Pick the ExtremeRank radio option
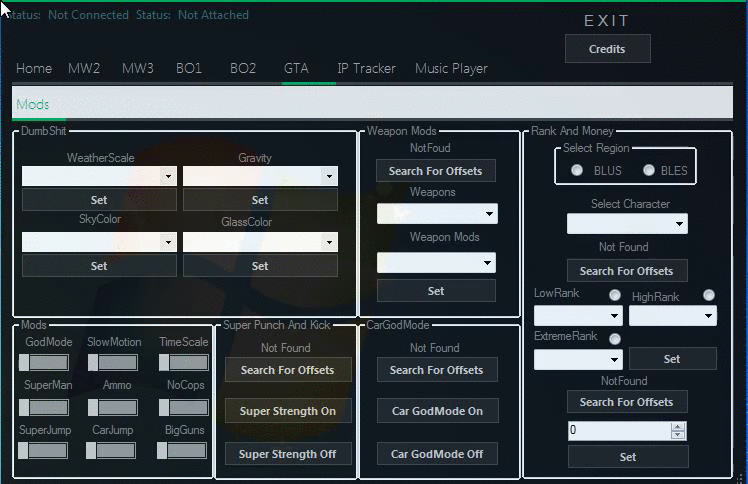Screen dimensions: 748x484 615,339
